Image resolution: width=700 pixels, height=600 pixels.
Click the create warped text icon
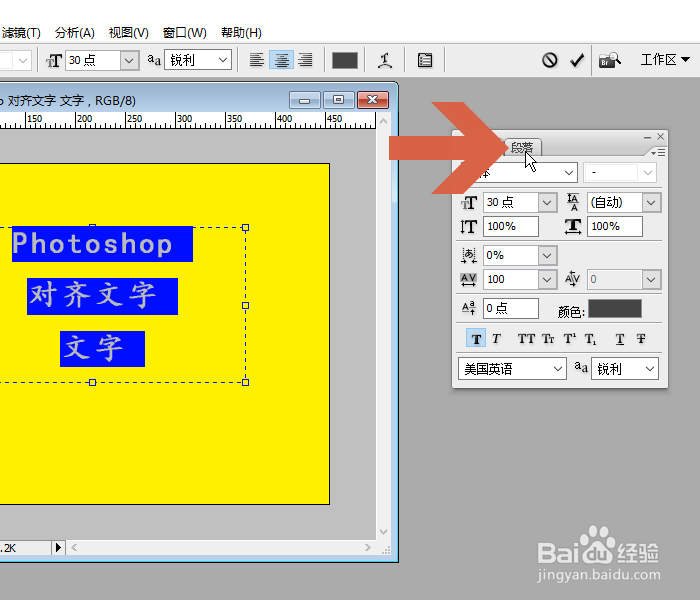pyautogui.click(x=384, y=60)
